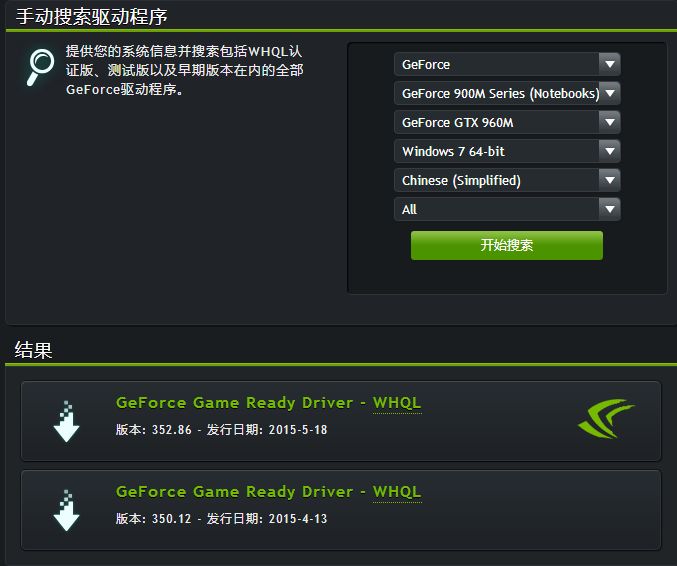Click WHQL link in the 350.12 result
677x566 pixels.
[x=397, y=492]
